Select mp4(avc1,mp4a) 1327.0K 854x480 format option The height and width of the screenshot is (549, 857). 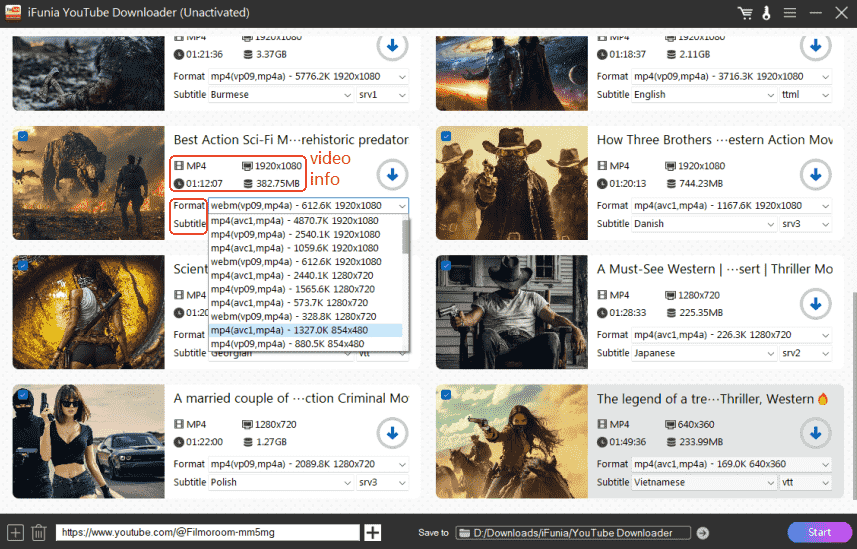(304, 330)
